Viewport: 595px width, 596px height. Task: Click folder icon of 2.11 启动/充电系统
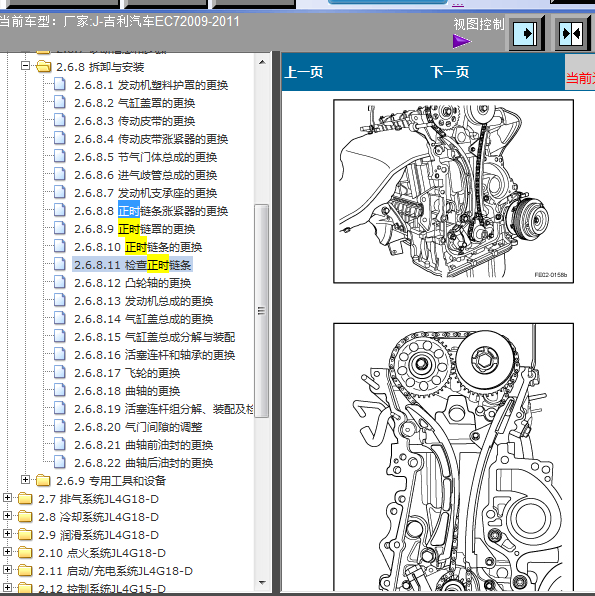pos(25,570)
